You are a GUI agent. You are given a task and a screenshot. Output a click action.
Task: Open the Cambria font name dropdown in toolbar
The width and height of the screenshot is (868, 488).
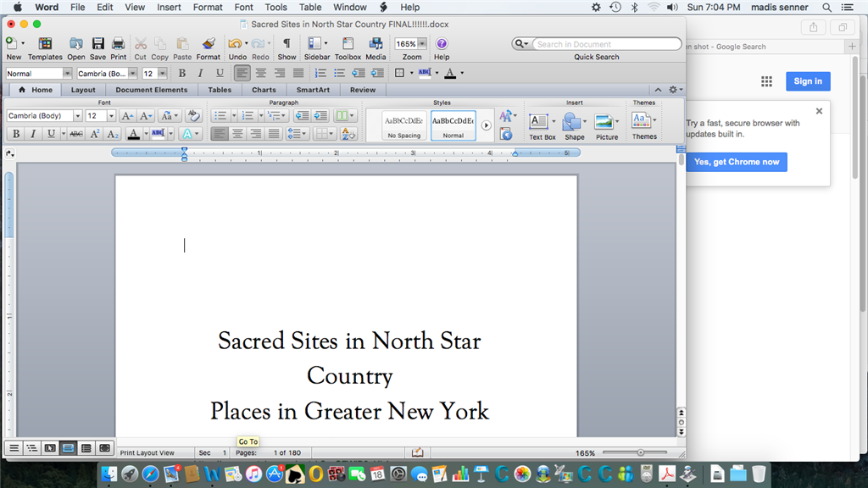pos(133,73)
